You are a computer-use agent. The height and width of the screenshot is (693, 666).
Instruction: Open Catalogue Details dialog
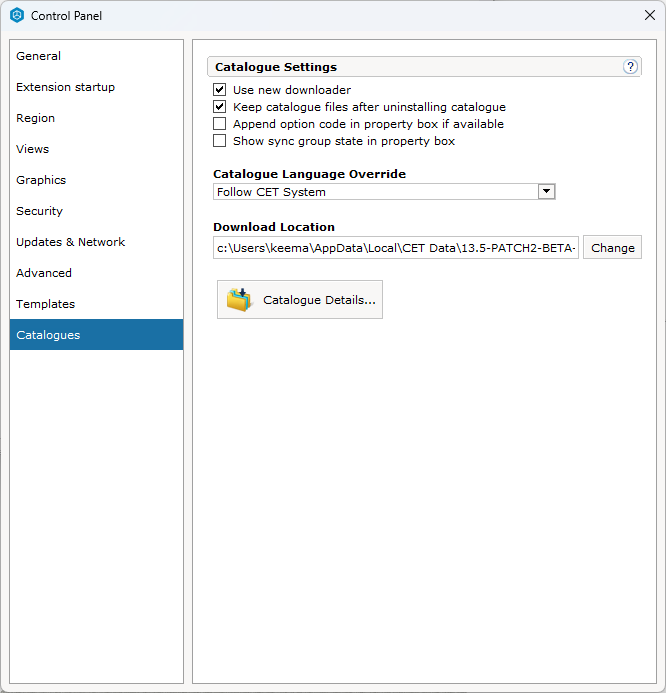[300, 300]
